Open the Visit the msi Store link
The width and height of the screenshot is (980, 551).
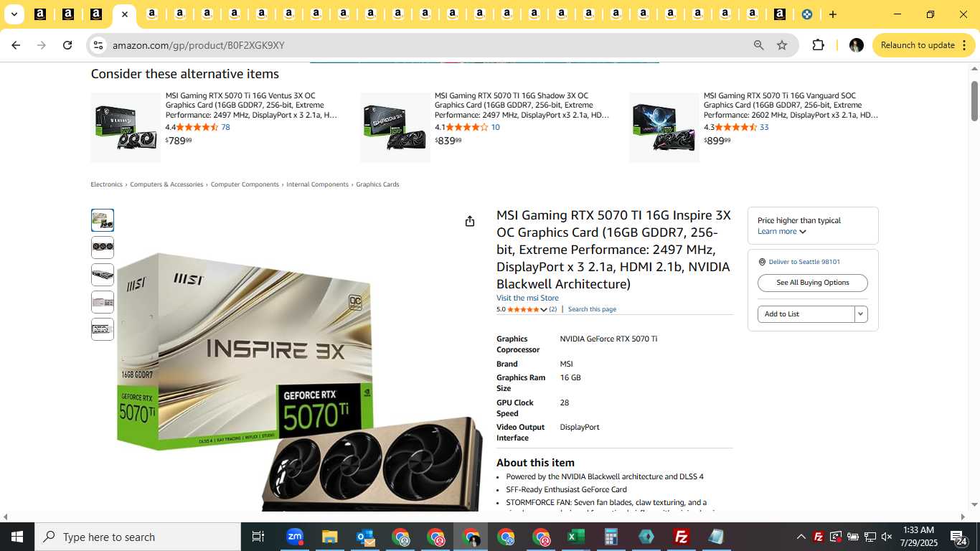point(527,298)
